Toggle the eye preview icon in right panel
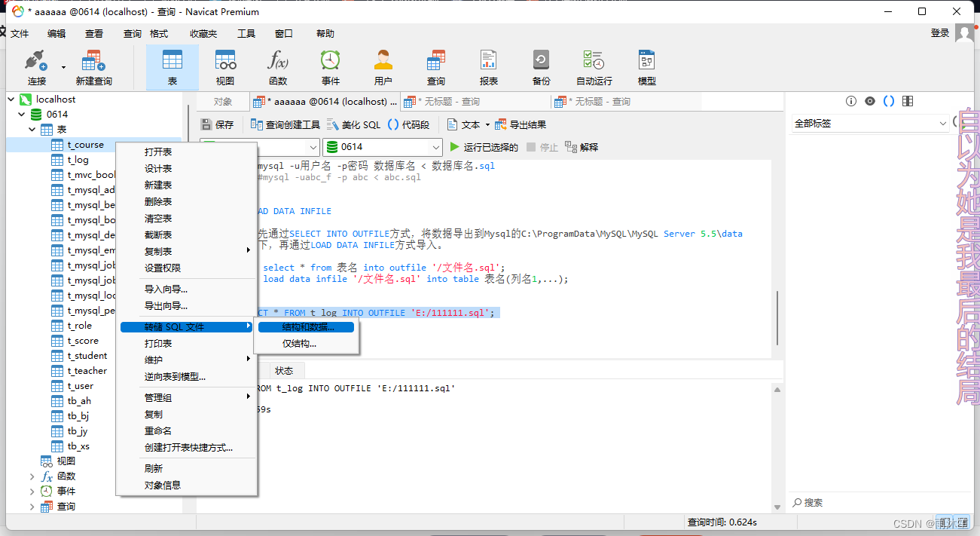This screenshot has width=980, height=536. click(870, 101)
